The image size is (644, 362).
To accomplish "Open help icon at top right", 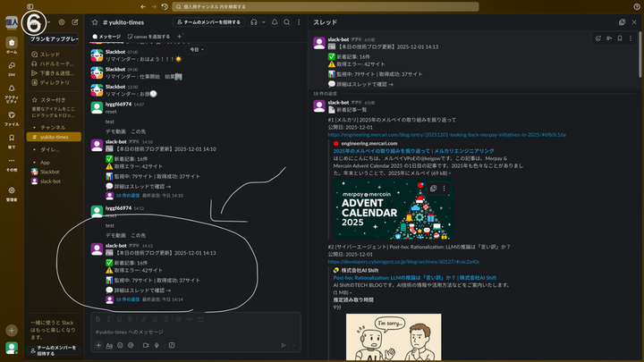I will [637, 6].
